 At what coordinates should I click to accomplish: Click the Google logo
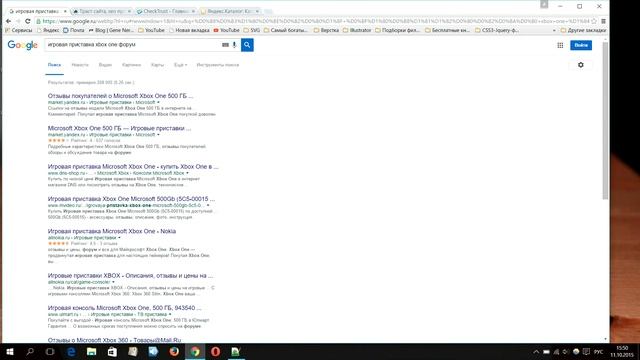(x=22, y=45)
